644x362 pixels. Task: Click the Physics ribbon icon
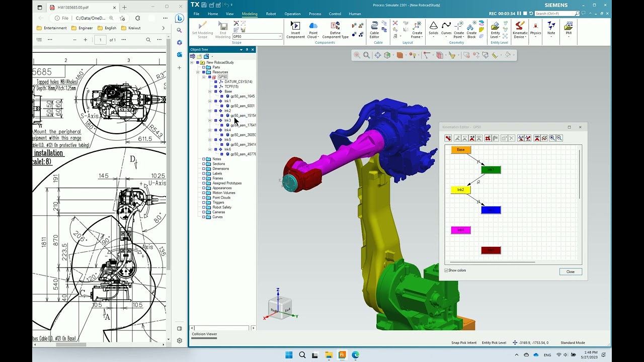click(535, 29)
